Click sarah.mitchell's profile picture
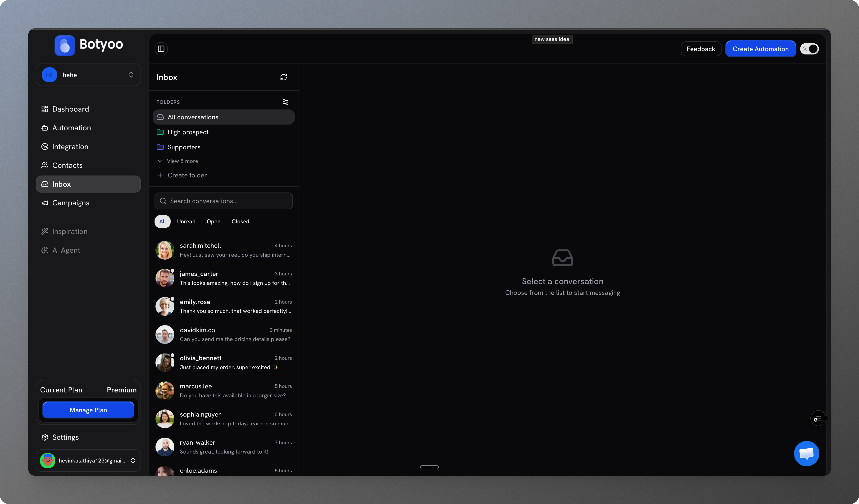859x504 pixels. pyautogui.click(x=165, y=250)
